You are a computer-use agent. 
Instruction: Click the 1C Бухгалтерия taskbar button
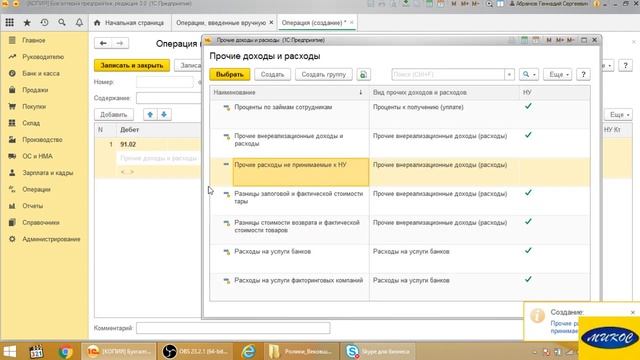(x=119, y=351)
